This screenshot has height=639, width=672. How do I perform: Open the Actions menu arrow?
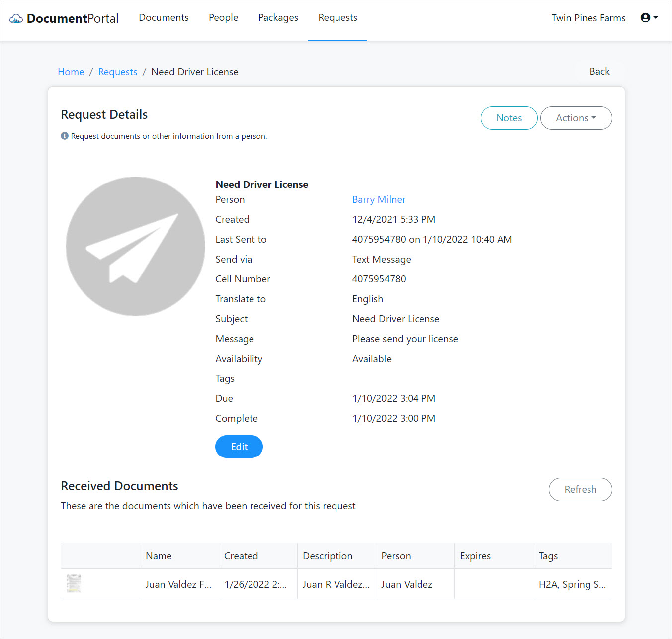[x=594, y=118]
